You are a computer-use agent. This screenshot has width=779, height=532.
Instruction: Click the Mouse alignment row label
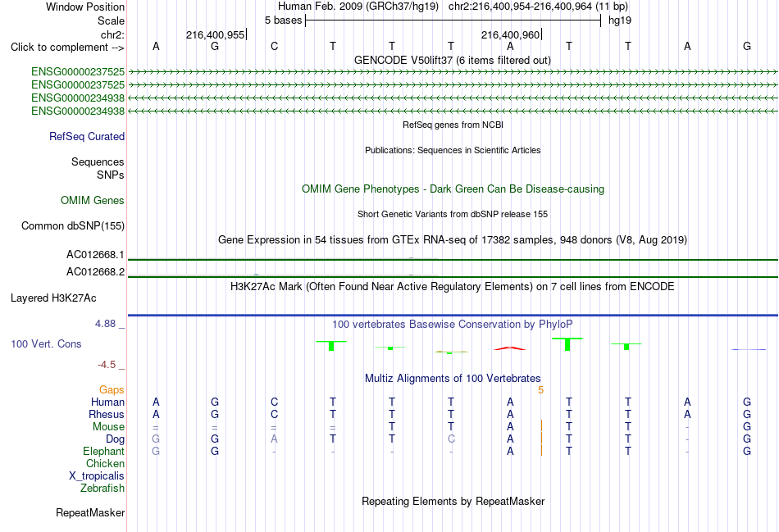108,427
